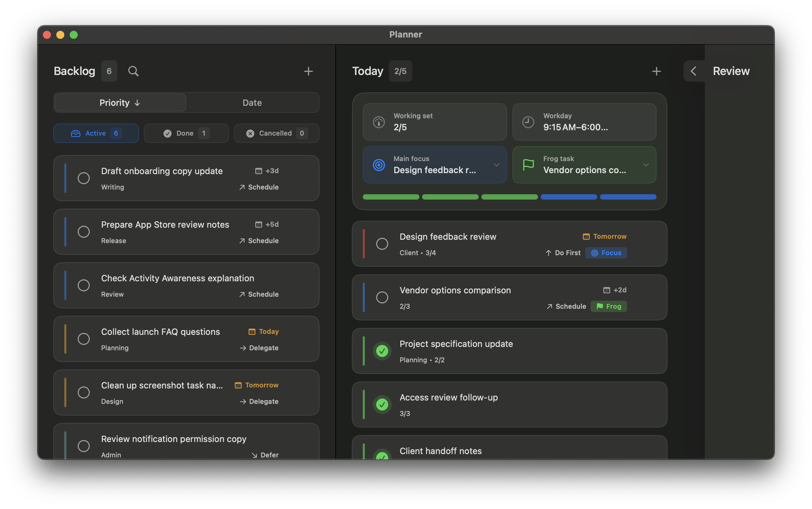812x509 pixels.
Task: Uncheck Access review follow-up
Action: coord(382,405)
